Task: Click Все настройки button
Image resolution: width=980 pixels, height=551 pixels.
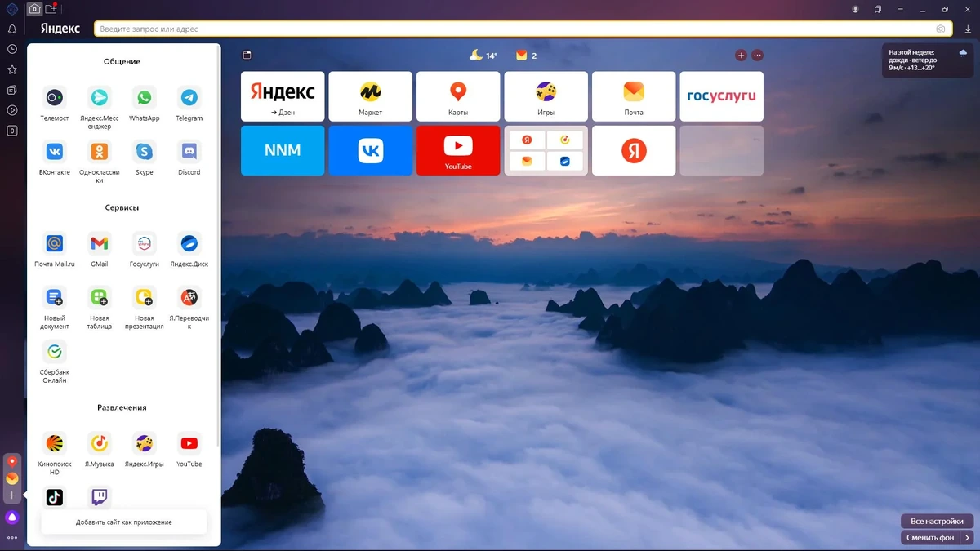Action: pyautogui.click(x=937, y=521)
